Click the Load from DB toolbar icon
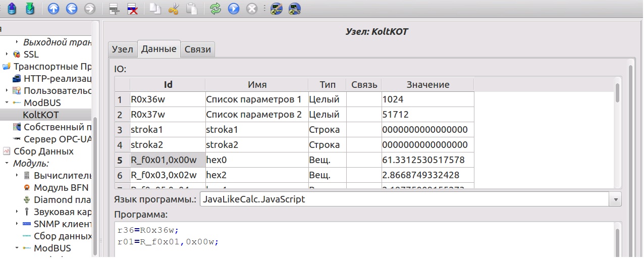The width and height of the screenshot is (644, 259). pos(12,9)
